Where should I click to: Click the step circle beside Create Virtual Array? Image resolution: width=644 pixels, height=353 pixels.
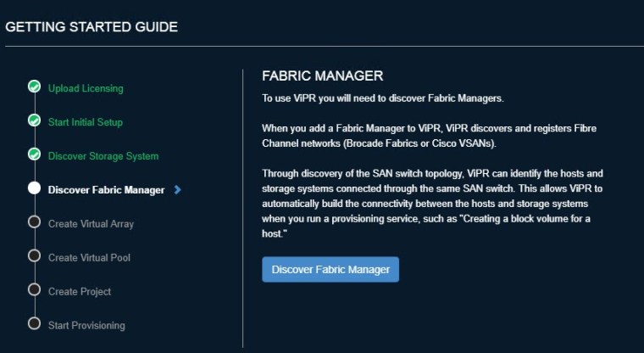(34, 221)
